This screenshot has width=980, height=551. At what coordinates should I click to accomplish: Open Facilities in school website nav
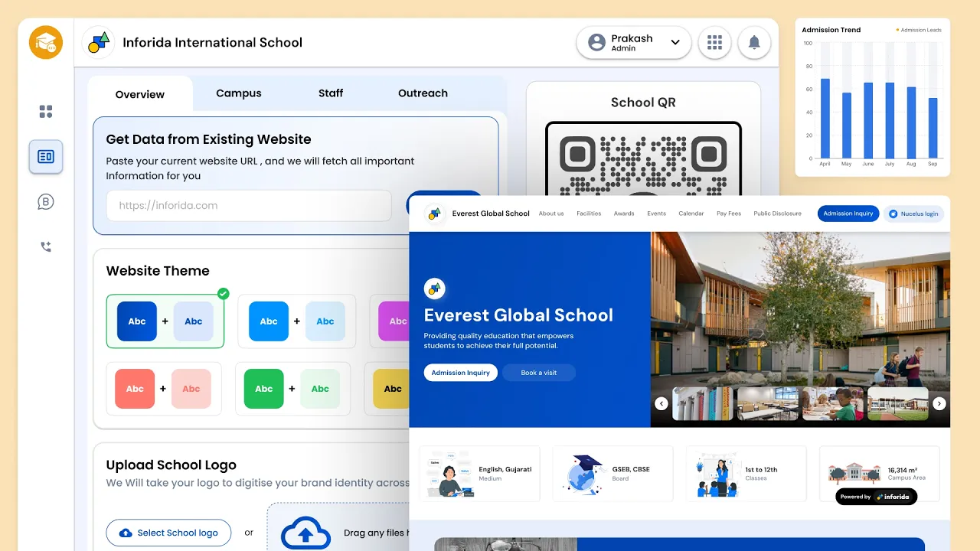pyautogui.click(x=589, y=214)
